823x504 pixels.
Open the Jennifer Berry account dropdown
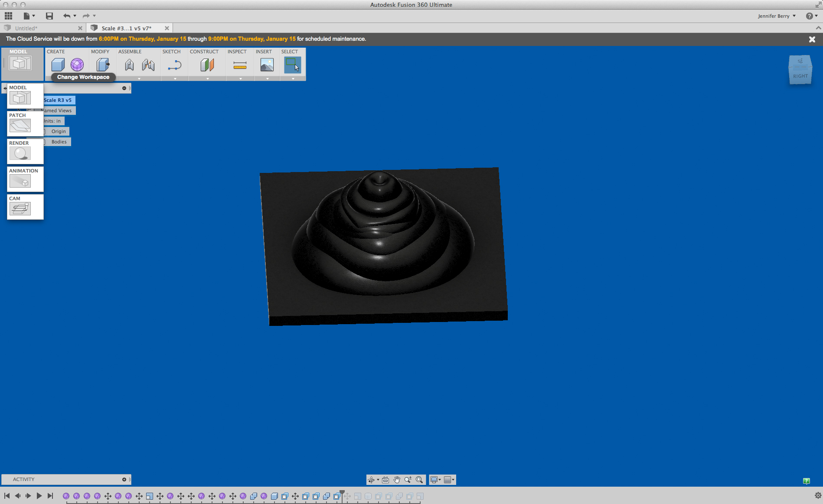[777, 16]
